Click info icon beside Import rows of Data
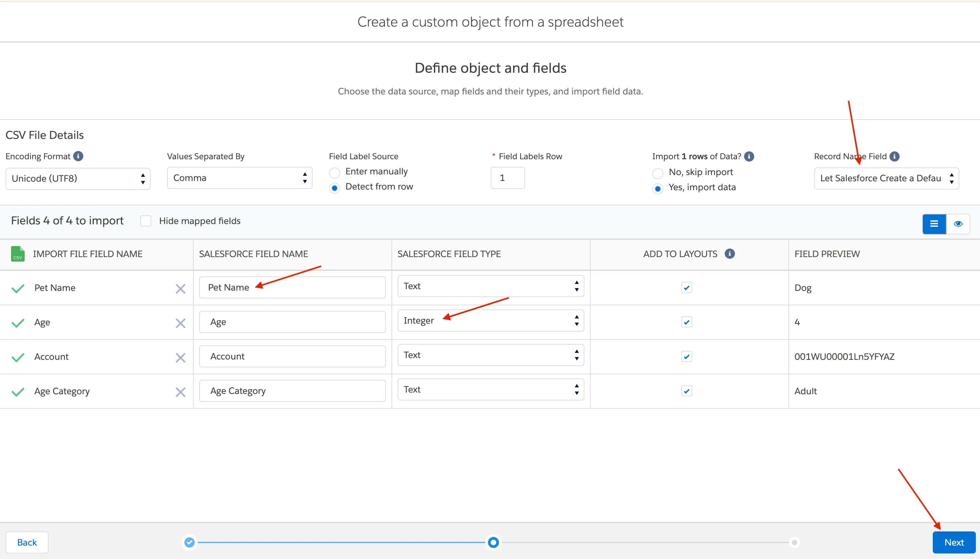This screenshot has height=559, width=980. 749,156
